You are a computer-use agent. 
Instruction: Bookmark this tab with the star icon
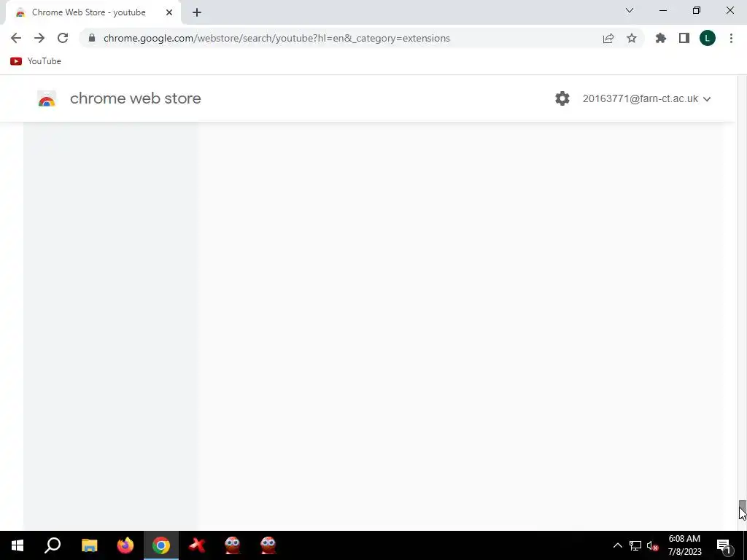click(632, 38)
